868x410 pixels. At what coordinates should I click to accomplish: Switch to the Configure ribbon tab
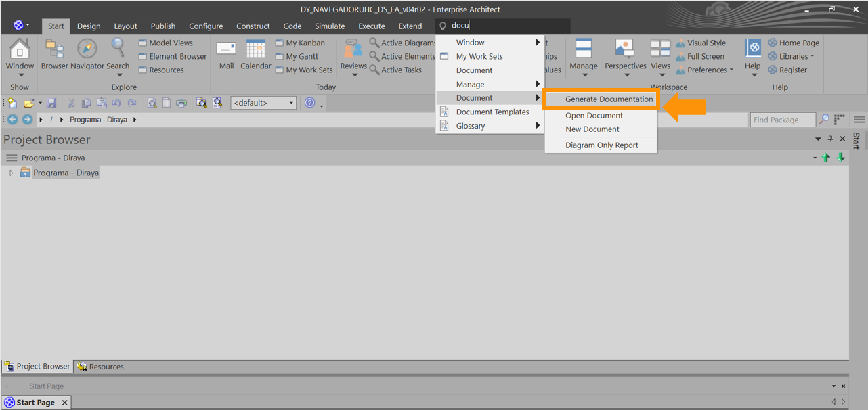[206, 26]
